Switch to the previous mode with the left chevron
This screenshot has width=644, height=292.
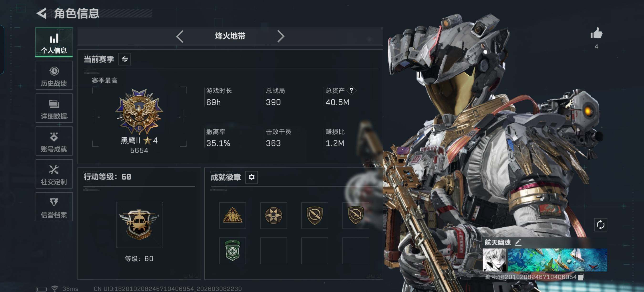[x=180, y=36]
